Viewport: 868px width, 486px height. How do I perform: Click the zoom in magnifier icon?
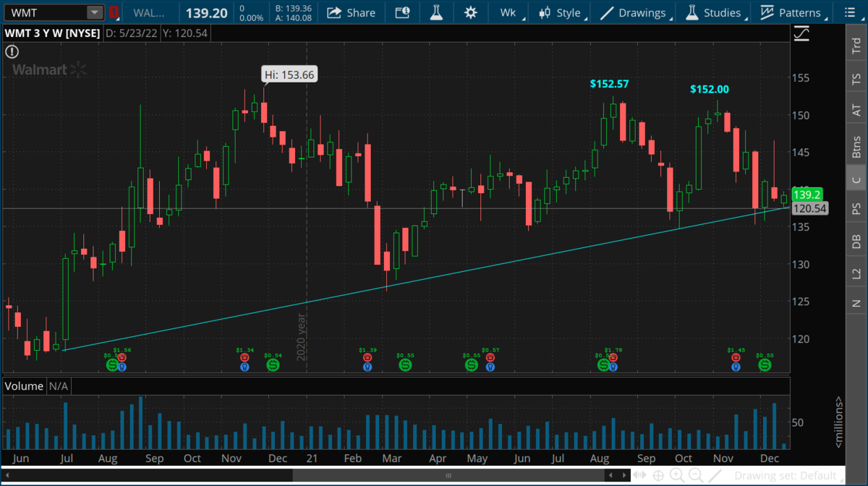[677, 475]
